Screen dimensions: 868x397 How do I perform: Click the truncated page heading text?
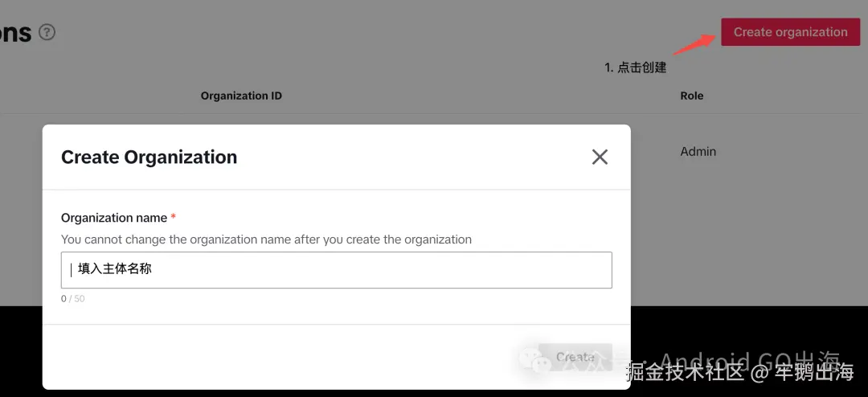[15, 32]
